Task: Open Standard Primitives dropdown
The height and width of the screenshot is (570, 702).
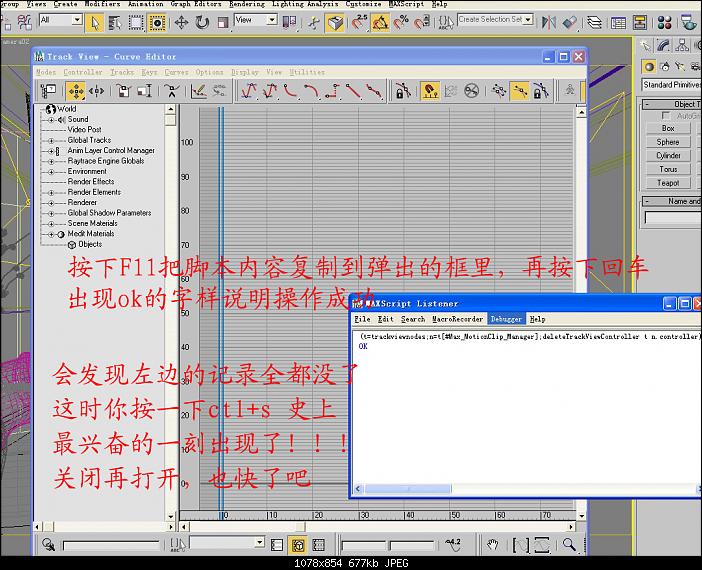Action: (672, 85)
